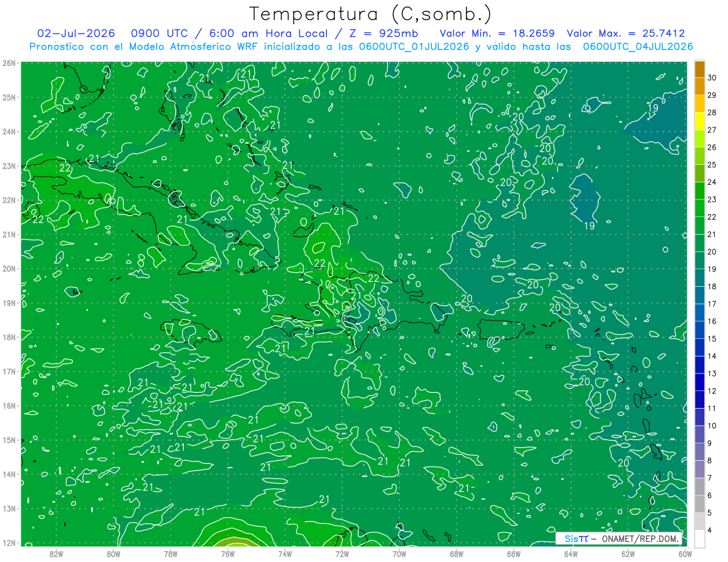Click the 78W longitude axis label
This screenshot has width=728, height=562.
click(170, 554)
